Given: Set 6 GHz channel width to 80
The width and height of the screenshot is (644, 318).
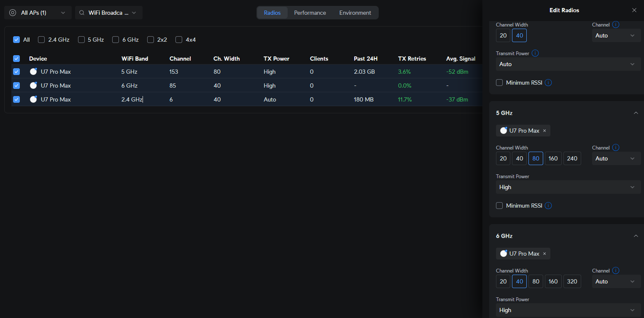Looking at the screenshot, I should pyautogui.click(x=536, y=281).
